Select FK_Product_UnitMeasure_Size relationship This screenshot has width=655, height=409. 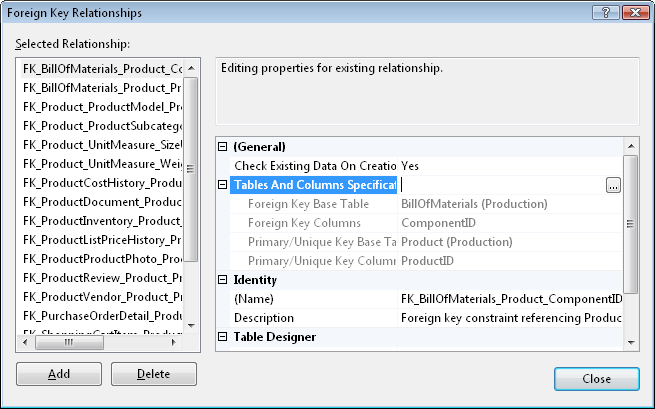pos(102,145)
